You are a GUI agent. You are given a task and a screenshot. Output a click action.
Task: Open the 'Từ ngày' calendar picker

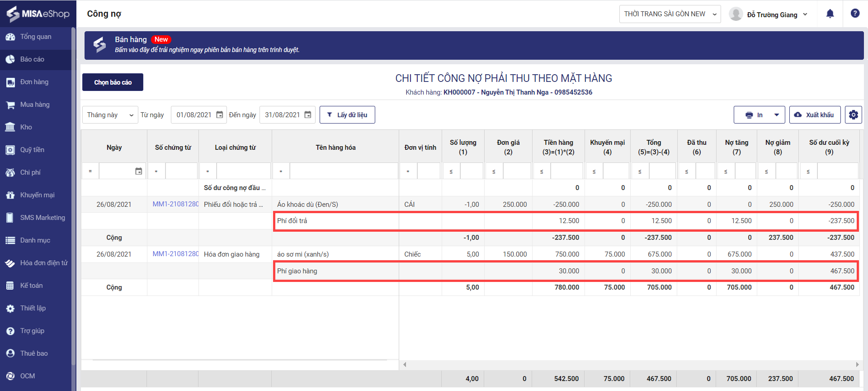[x=220, y=115]
